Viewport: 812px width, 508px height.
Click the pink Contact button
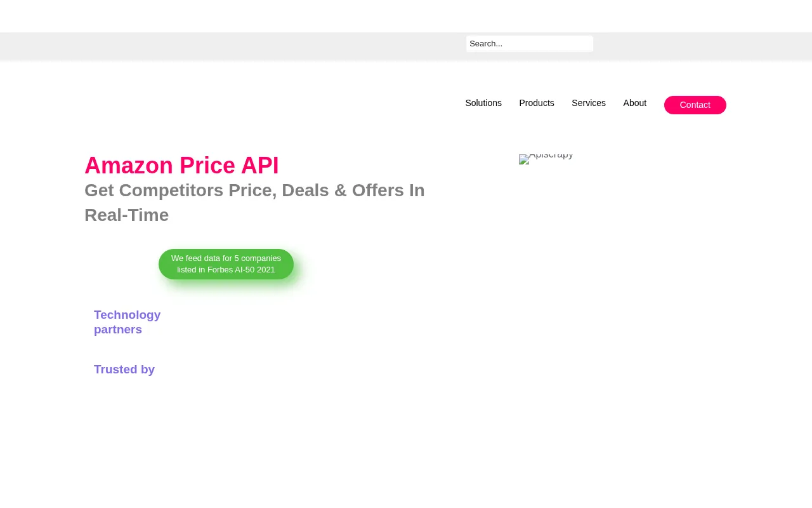click(x=695, y=105)
